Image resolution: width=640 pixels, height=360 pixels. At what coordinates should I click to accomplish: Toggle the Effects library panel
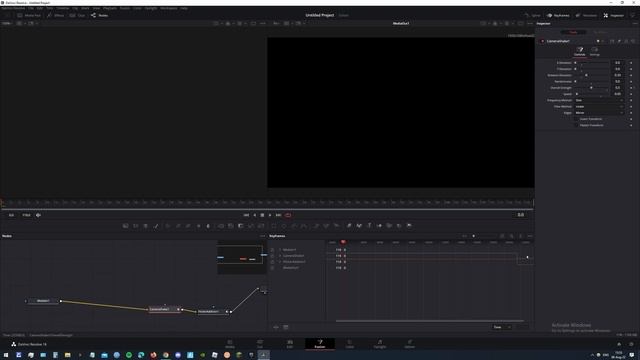click(56, 16)
